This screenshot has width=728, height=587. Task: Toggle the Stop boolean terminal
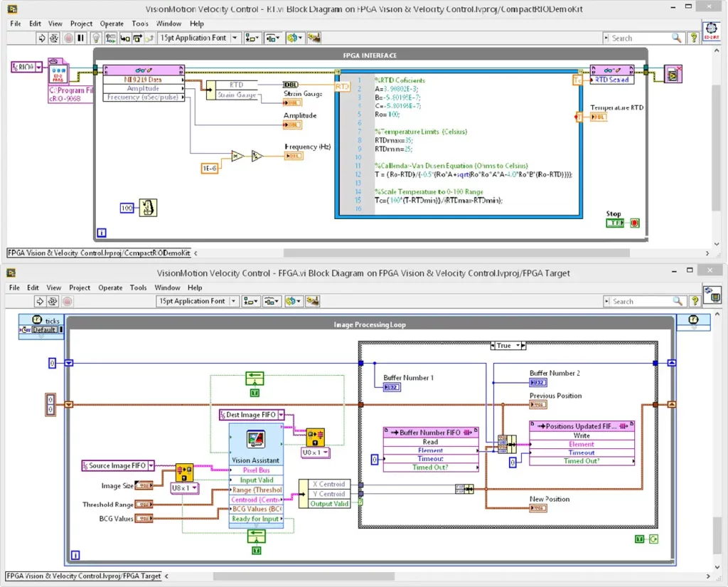point(615,223)
